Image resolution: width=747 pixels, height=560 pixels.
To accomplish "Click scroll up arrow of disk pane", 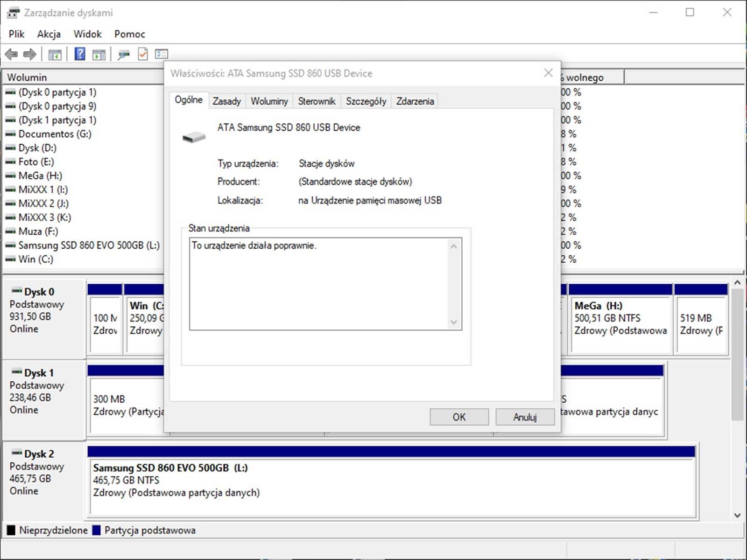I will coord(737,283).
